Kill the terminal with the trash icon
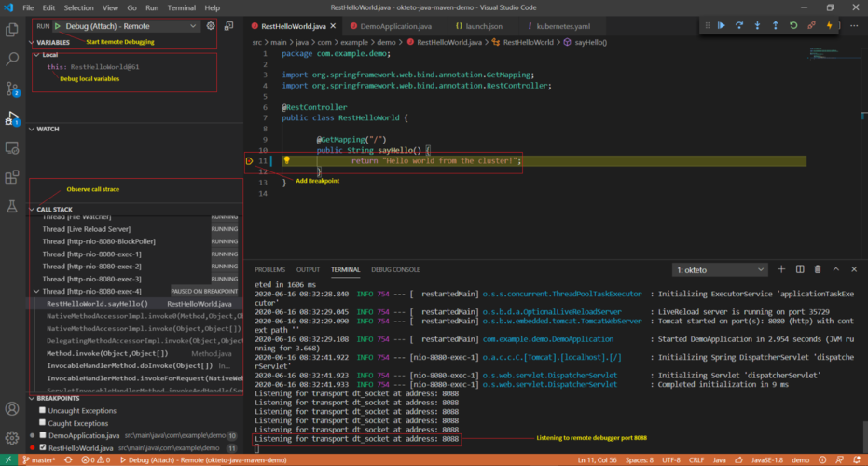The image size is (868, 466). tap(818, 269)
